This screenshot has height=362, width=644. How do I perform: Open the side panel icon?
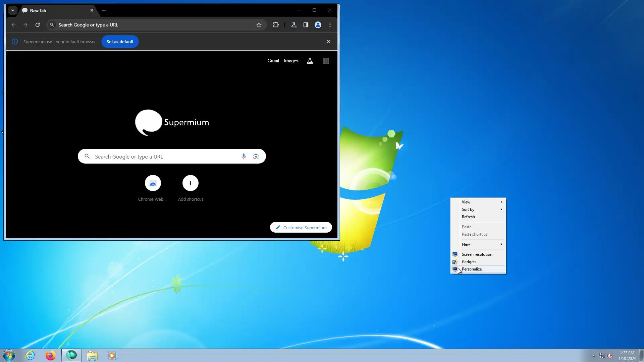306,25
